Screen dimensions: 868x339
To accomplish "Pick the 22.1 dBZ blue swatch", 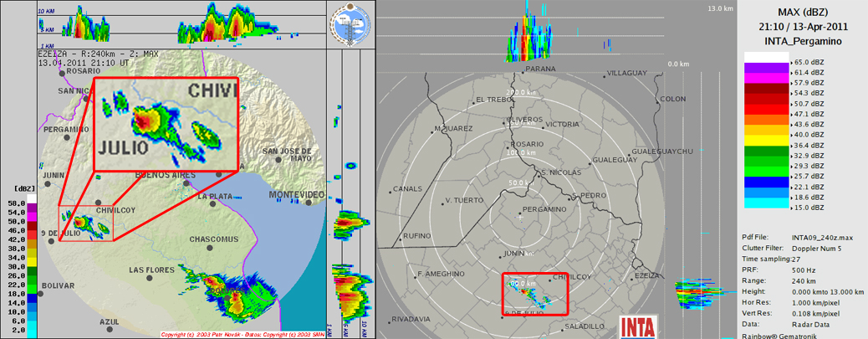I will click(x=766, y=182).
